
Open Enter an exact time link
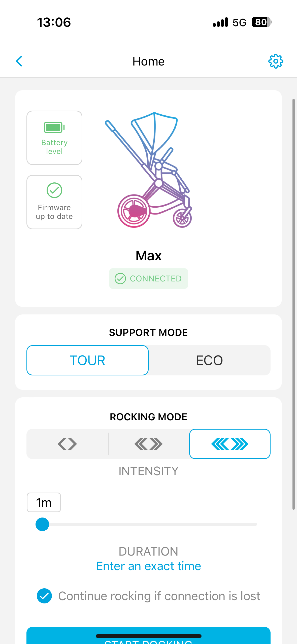(149, 566)
